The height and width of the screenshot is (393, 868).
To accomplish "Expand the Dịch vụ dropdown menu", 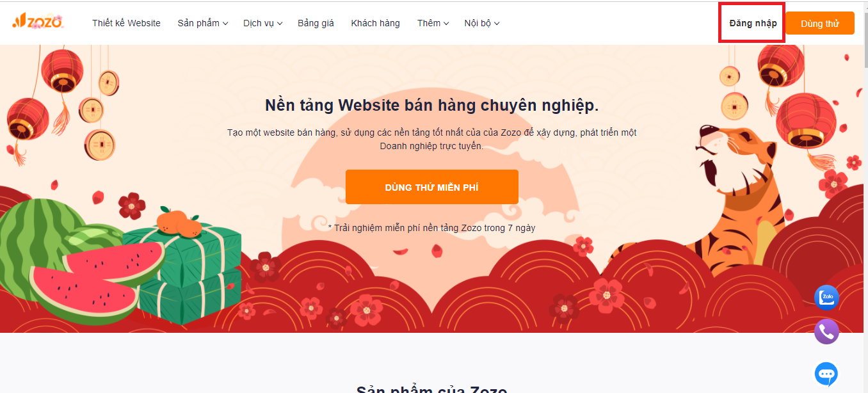I will 262,23.
